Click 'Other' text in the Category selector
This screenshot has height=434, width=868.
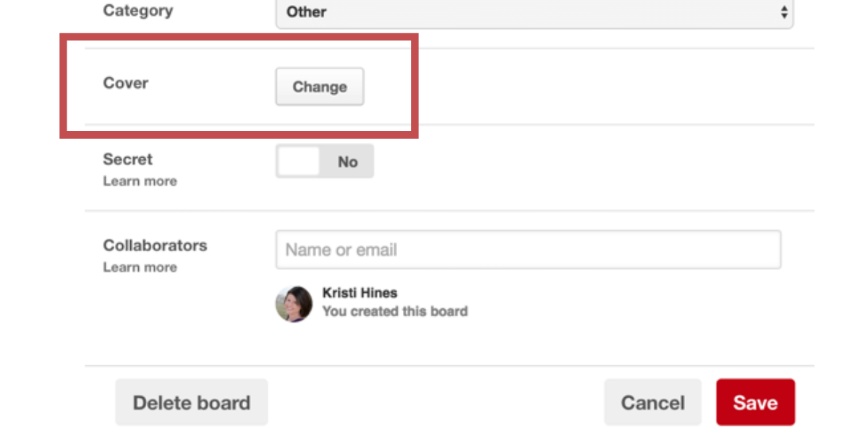click(x=306, y=12)
